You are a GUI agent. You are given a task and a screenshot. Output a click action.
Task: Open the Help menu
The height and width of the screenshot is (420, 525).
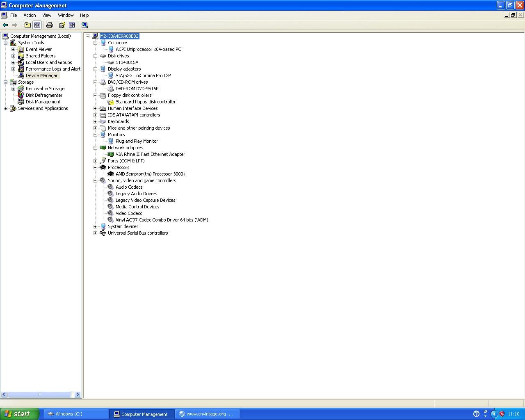(84, 15)
